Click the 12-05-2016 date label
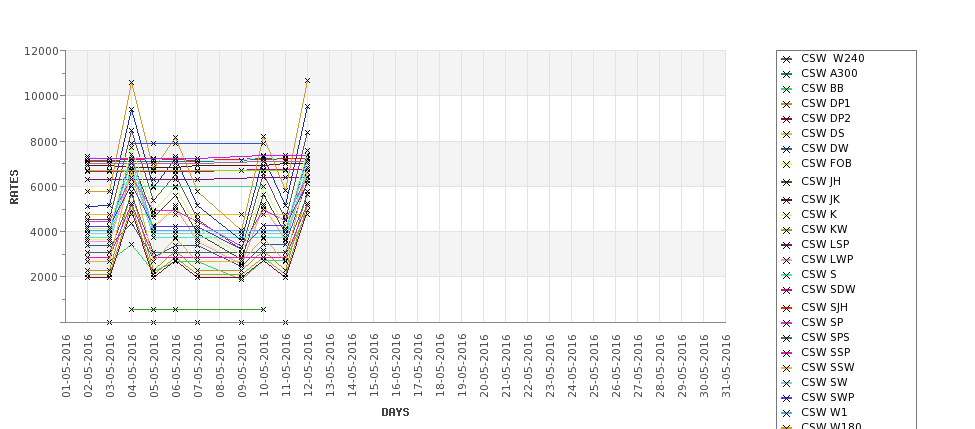975x429 pixels. [x=308, y=366]
